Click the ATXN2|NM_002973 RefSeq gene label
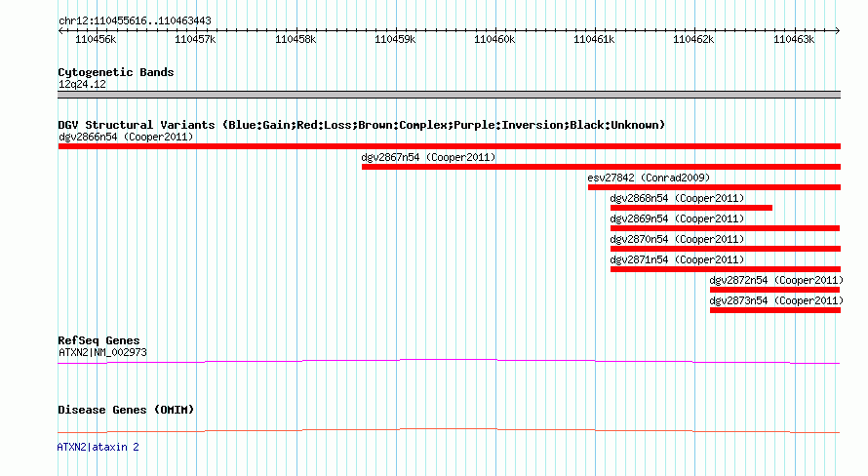Image resolution: width=868 pixels, height=476 pixels. [x=102, y=352]
